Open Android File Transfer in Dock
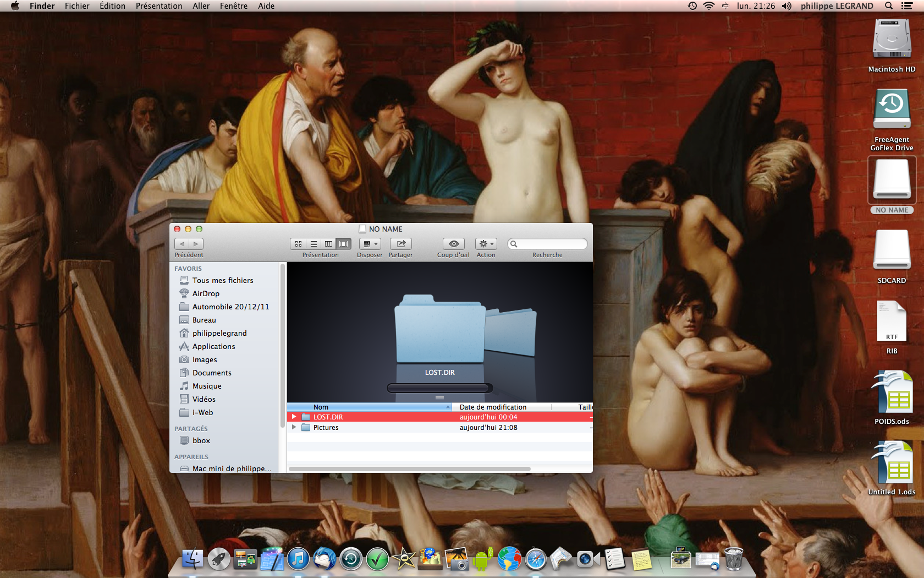924x578 pixels. 483,559
